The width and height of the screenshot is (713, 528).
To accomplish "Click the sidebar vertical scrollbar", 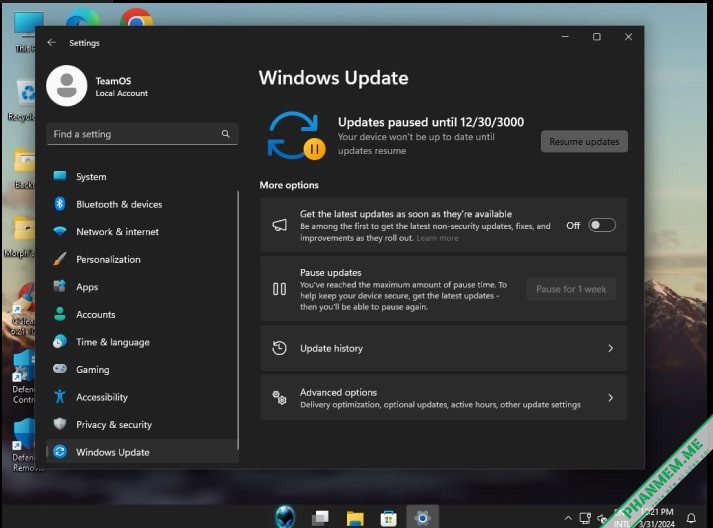I will 238,321.
